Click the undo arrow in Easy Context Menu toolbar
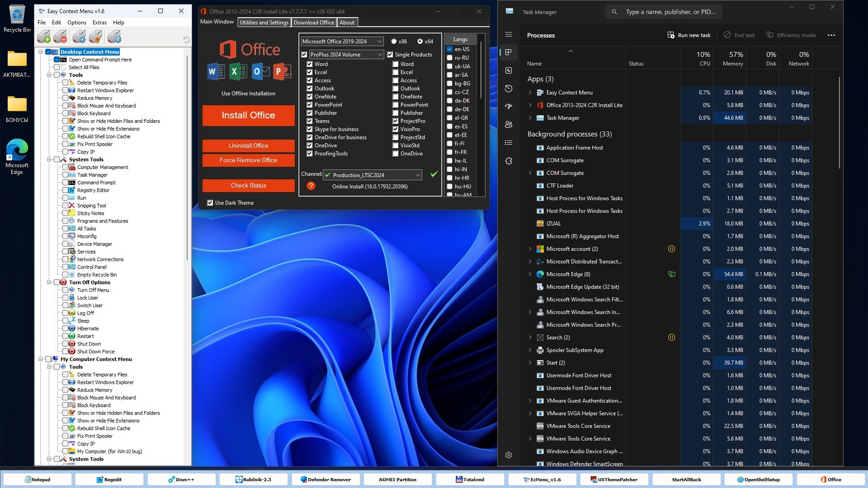Screen dimensions: 868x488 coord(186,40)
